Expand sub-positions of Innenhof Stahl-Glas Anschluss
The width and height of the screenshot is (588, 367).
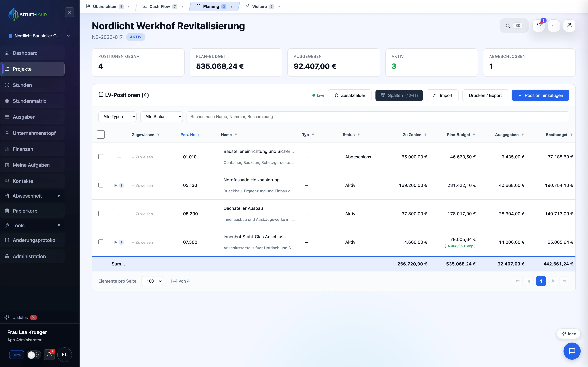116,242
